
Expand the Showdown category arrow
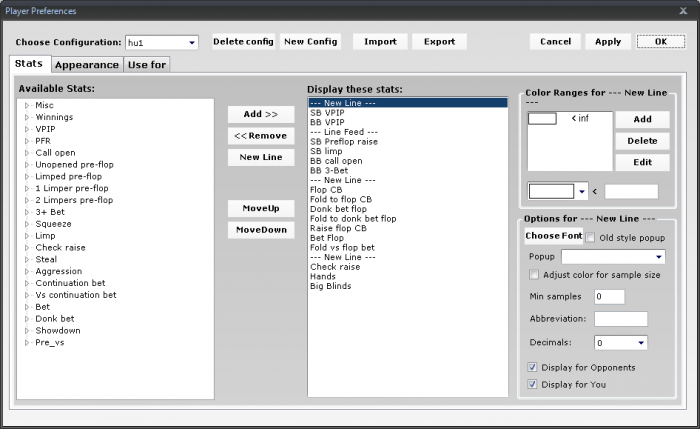(x=27, y=331)
